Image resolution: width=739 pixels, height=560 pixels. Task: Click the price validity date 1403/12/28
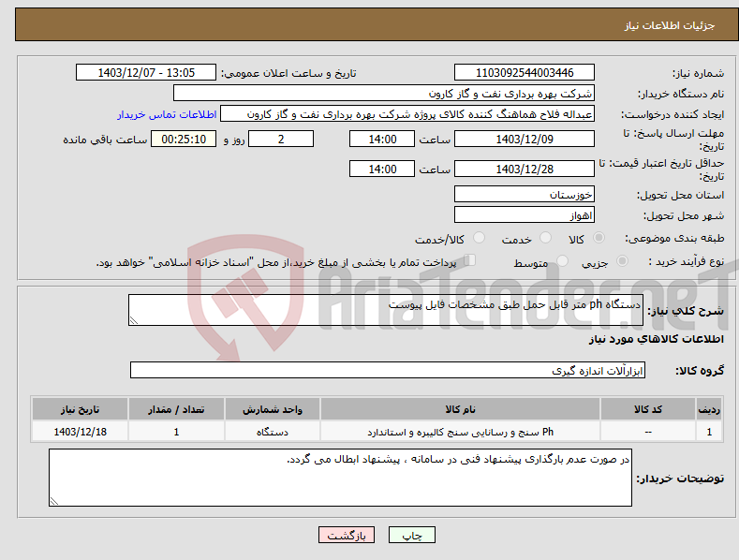pyautogui.click(x=525, y=169)
